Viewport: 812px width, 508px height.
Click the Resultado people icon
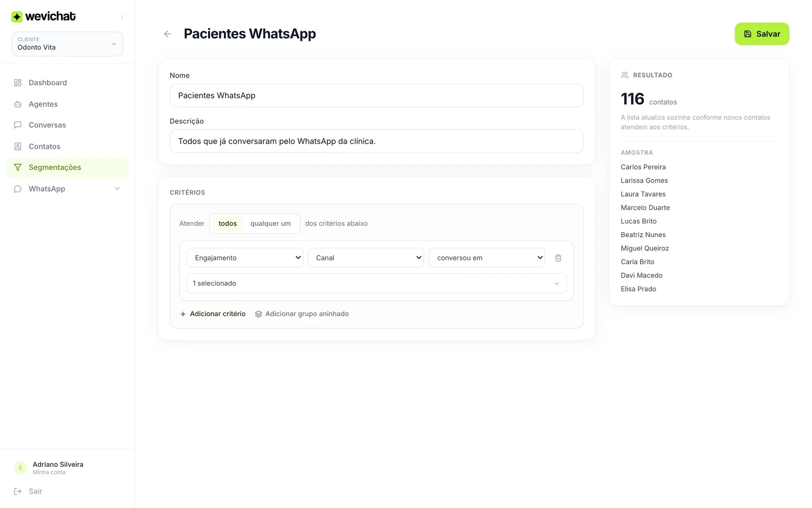tap(625, 75)
